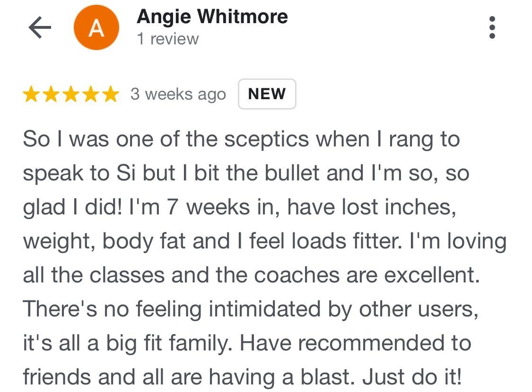
Task: Click the '1 review' count text
Action: (x=168, y=39)
